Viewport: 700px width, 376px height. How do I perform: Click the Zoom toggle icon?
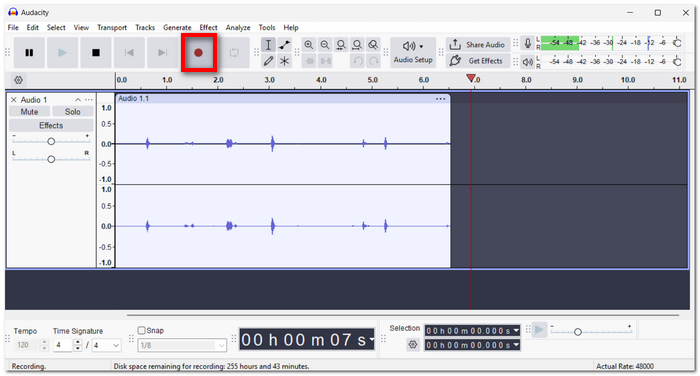point(373,45)
